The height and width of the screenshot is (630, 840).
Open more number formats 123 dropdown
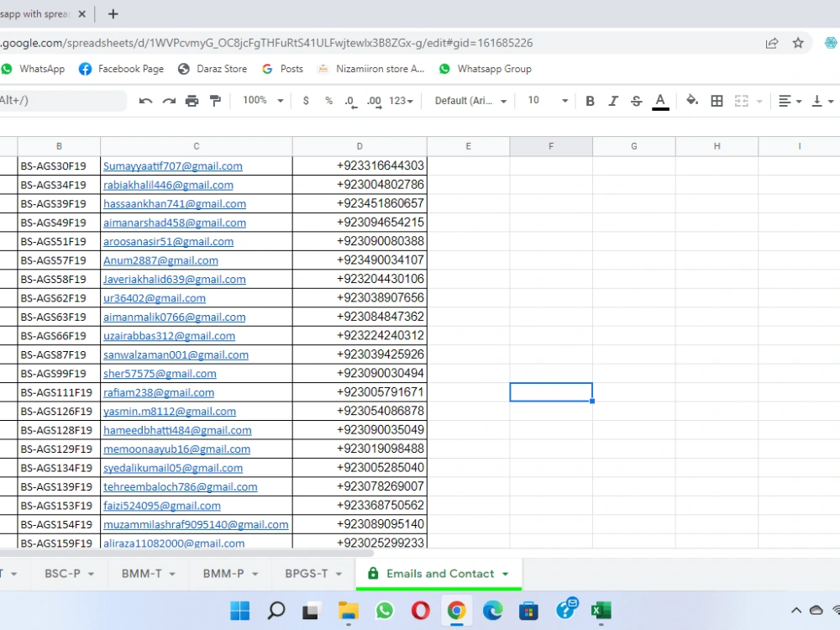(x=401, y=101)
